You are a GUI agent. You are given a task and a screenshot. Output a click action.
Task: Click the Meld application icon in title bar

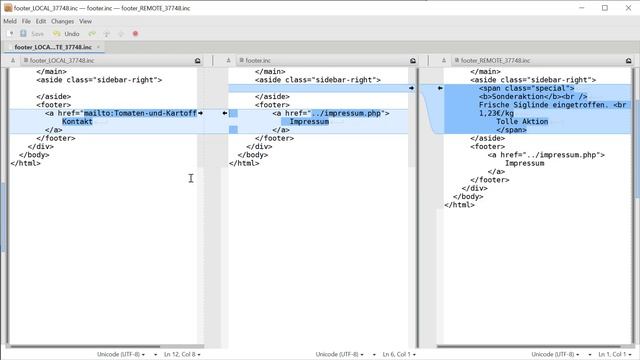[8, 8]
